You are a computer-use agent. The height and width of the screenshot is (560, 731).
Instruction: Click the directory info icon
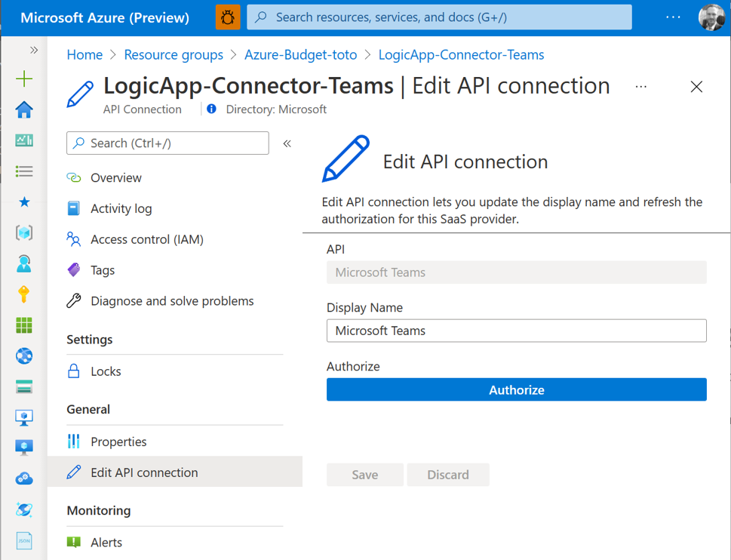point(211,109)
